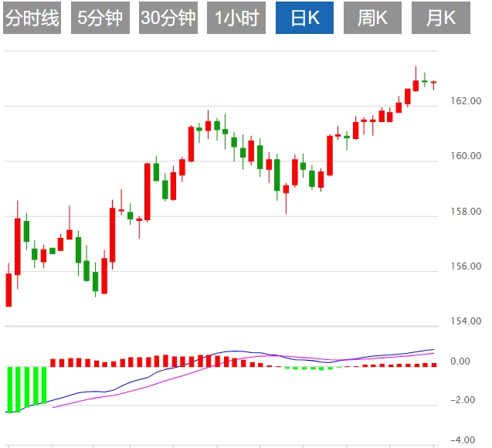Show the 1小时 chart view
This screenshot has height=448, width=492.
[x=236, y=19]
